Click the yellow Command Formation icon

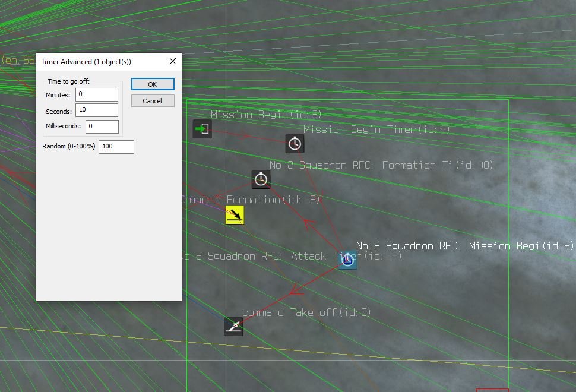pos(235,215)
